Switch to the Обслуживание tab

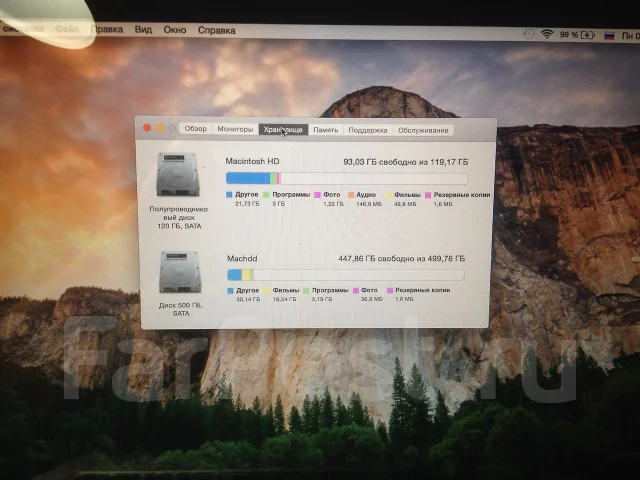point(423,130)
